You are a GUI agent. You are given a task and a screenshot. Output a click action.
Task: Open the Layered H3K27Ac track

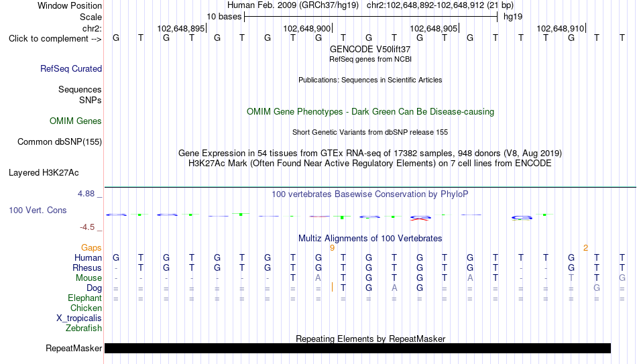coord(44,173)
